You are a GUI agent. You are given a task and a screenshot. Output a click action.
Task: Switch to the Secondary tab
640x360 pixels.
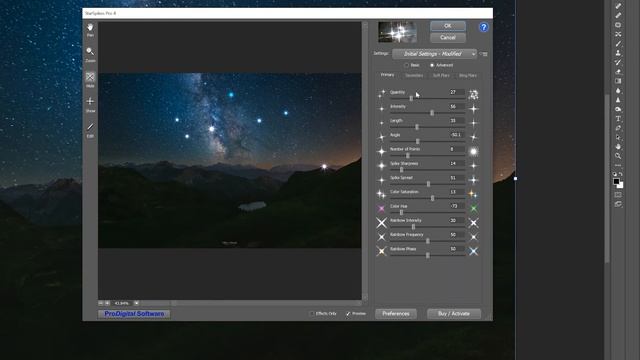414,76
